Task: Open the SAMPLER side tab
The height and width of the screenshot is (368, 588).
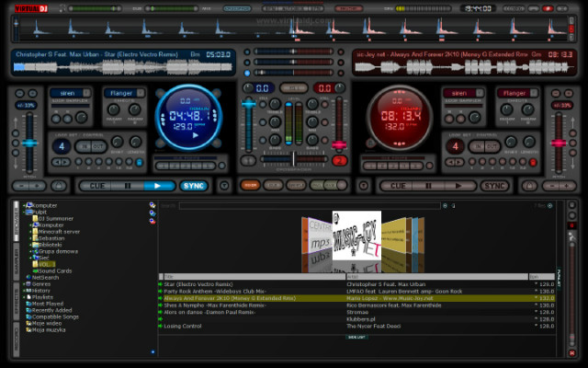Action: coord(17,261)
